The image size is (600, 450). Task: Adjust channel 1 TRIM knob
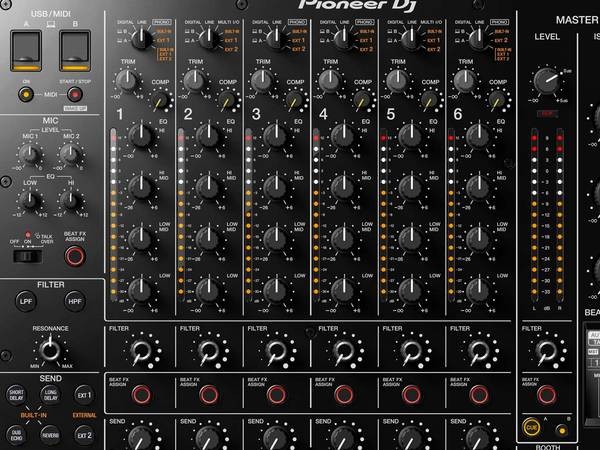pos(127,81)
